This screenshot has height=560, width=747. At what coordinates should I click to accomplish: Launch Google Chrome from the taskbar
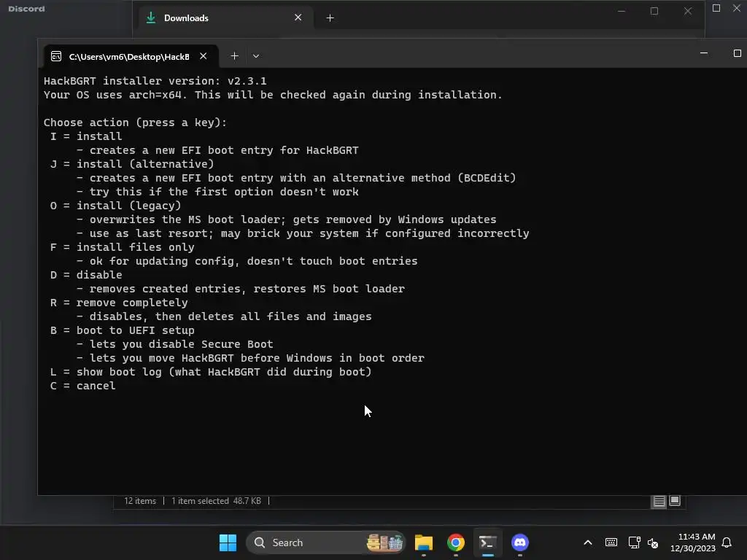tap(456, 542)
